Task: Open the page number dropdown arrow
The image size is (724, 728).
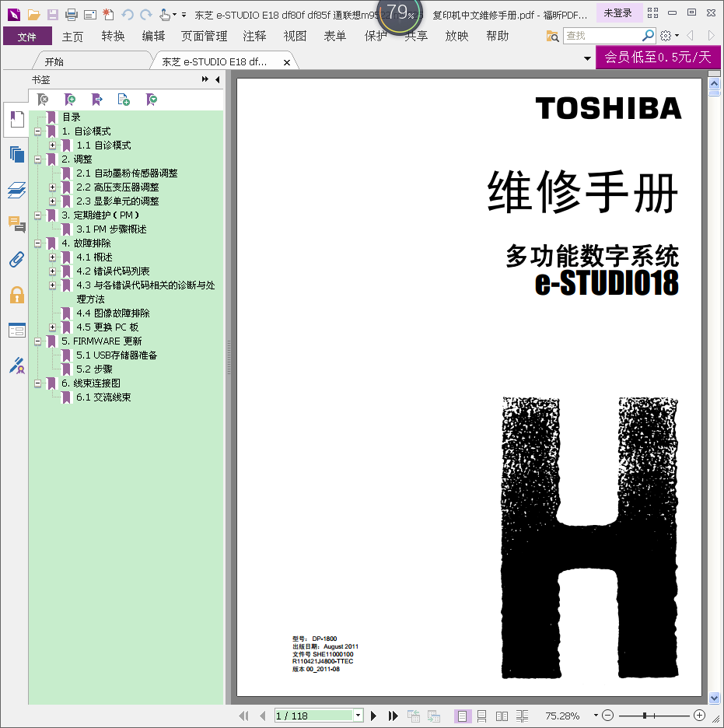Action: (358, 716)
